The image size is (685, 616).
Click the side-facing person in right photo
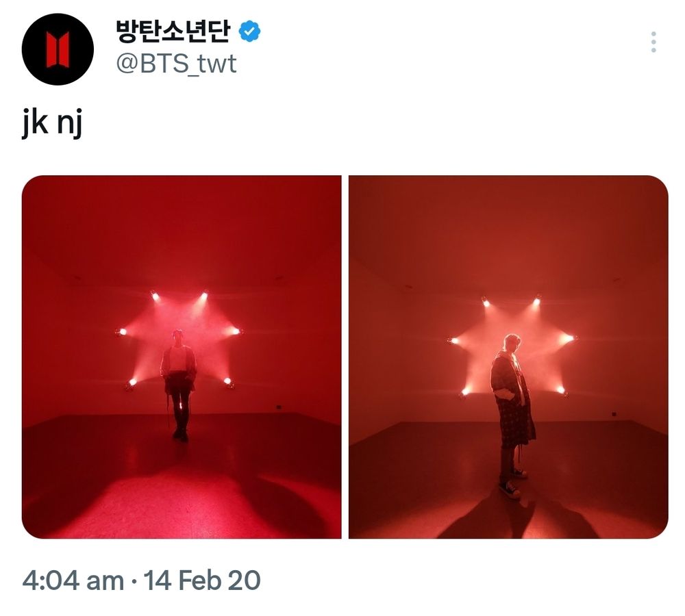coord(512,415)
